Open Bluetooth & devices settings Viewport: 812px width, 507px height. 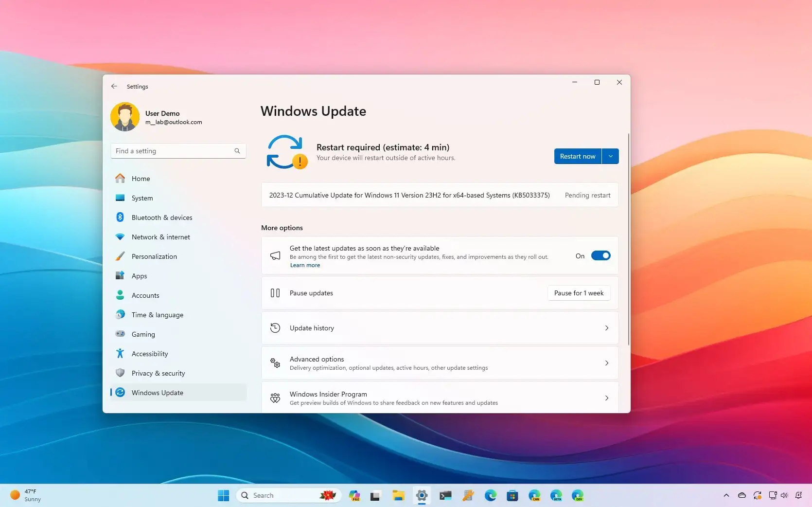[178, 217]
